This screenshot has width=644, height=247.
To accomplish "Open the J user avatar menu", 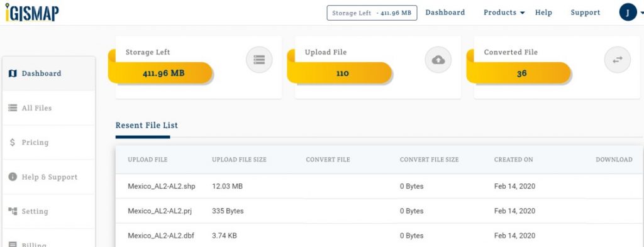I will (628, 13).
